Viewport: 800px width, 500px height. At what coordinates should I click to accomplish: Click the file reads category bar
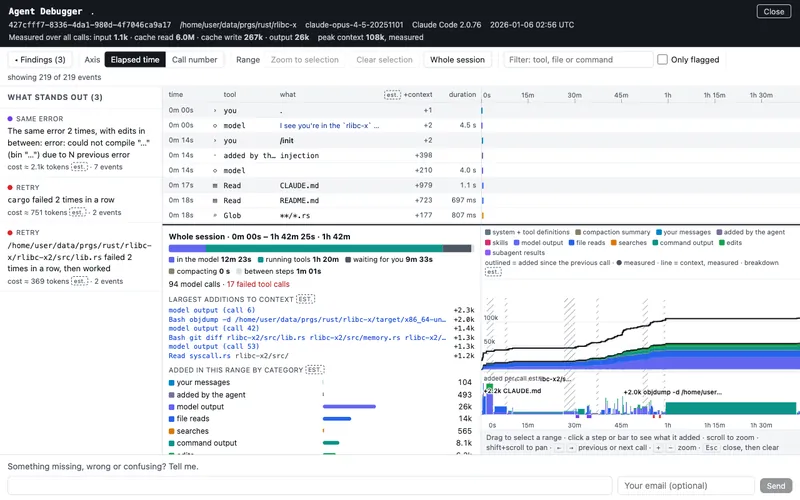(337, 419)
